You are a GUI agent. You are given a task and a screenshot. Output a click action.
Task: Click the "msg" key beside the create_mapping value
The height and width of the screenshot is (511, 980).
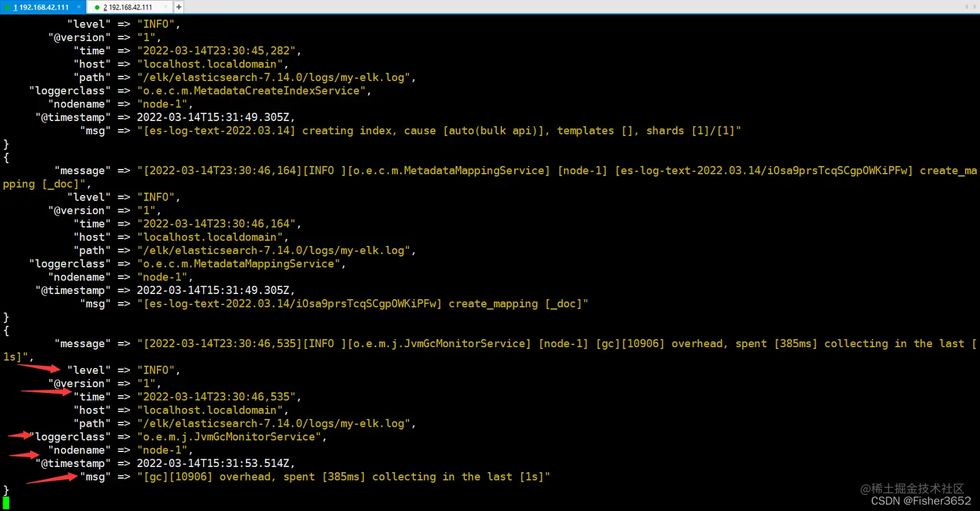point(95,304)
